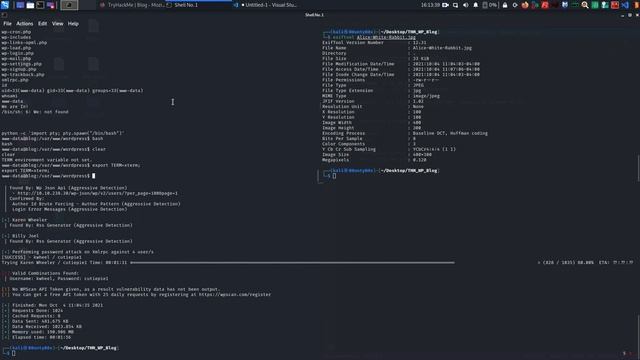Click the display tray icon
Image resolution: width=640 pixels, height=360 pixels.
coord(455,5)
